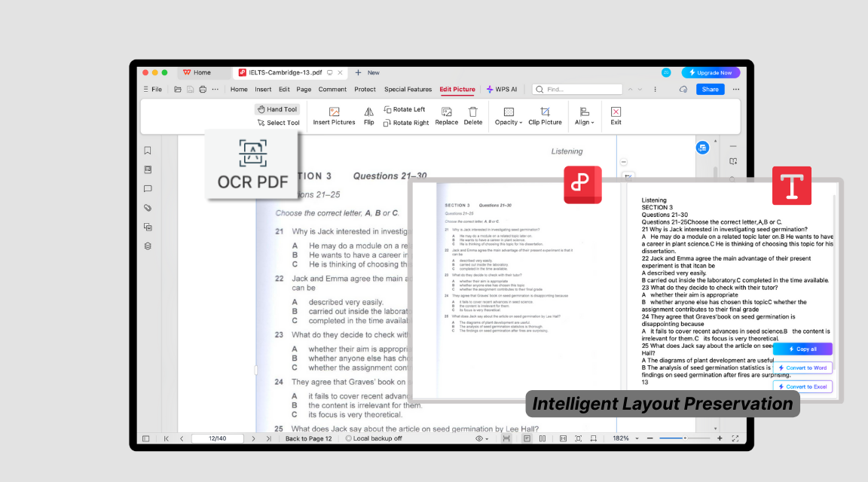
Task: Choose the Clip Picture tool
Action: tap(545, 116)
